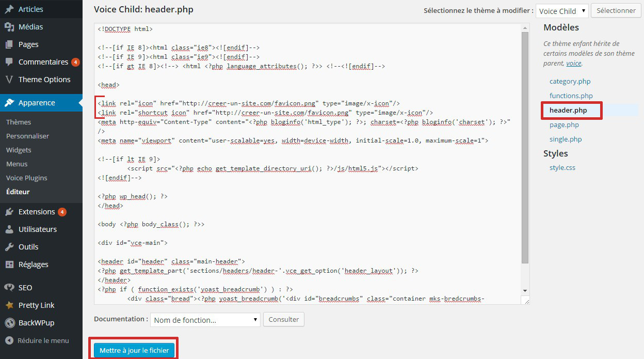644x359 pixels.
Task: Click inside the header.php code editor
Action: (x=308, y=164)
